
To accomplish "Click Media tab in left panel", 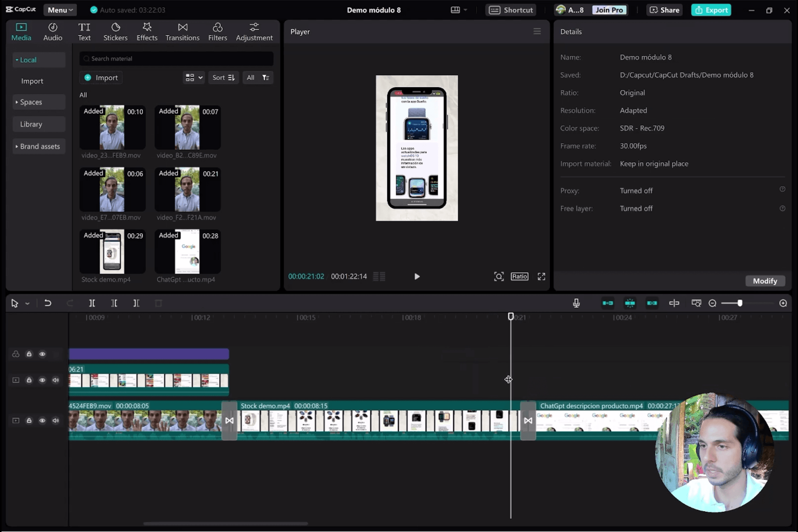I will pyautogui.click(x=21, y=32).
